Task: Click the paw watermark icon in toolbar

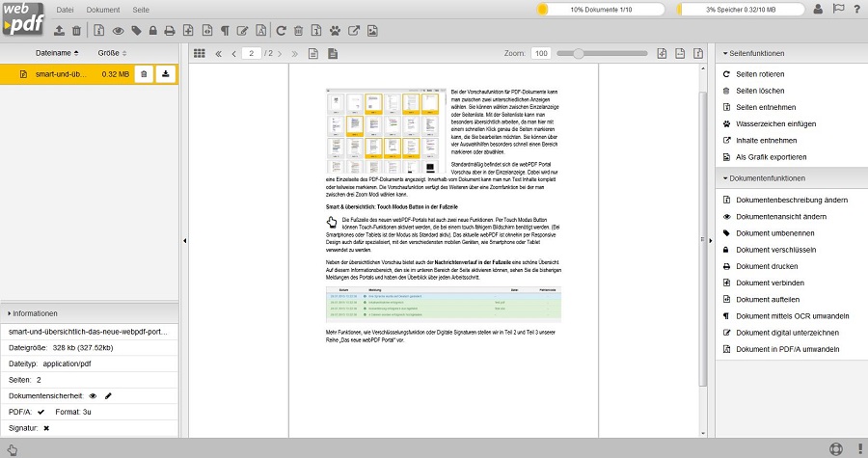Action: 334,31
